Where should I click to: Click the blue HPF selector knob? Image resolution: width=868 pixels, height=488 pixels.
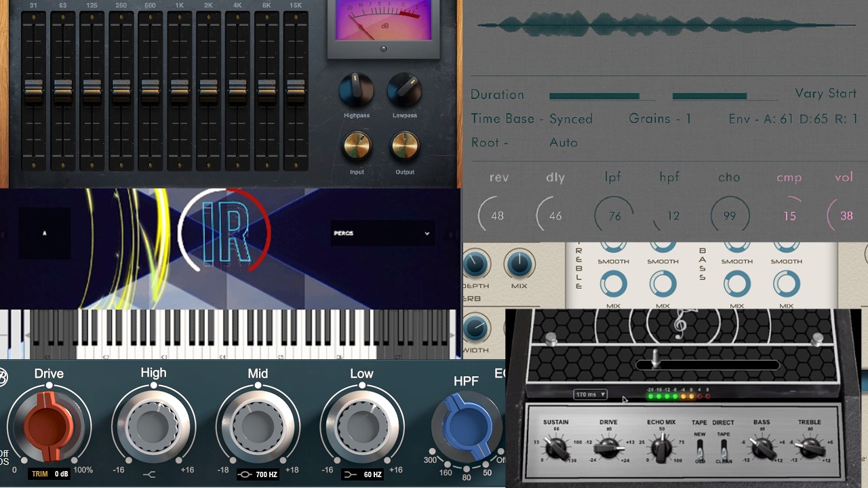467,426
